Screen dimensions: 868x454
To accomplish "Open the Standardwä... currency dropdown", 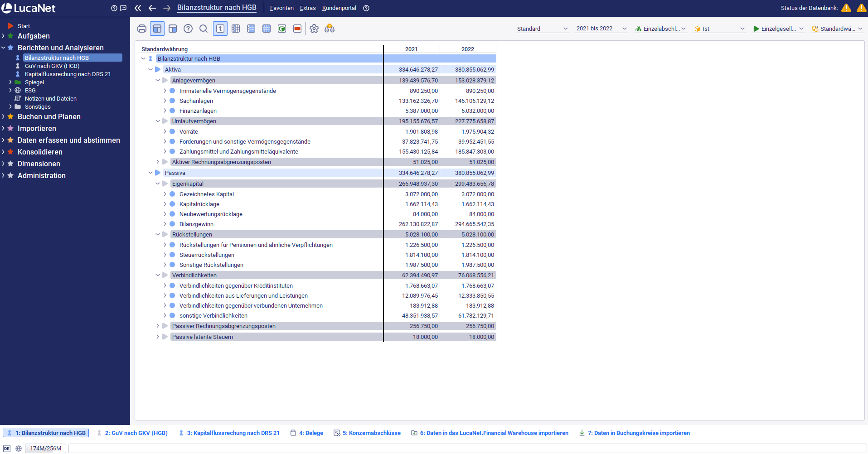I will [837, 29].
